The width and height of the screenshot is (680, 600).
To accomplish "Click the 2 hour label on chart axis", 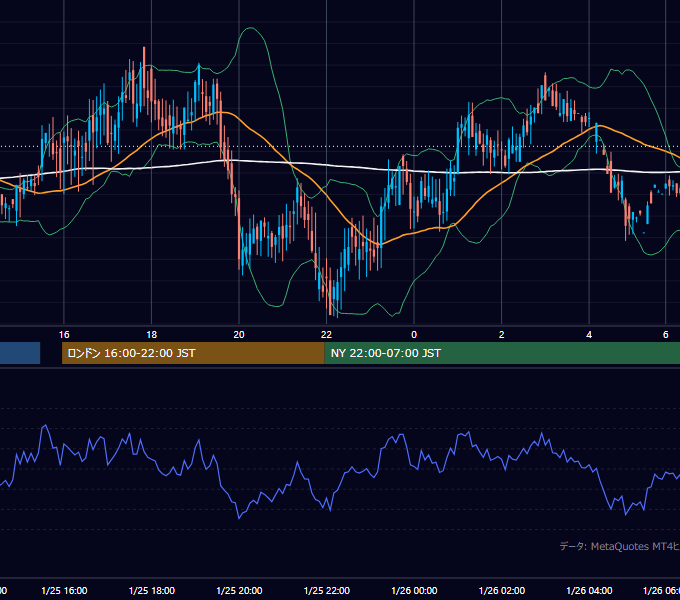I will 501,334.
